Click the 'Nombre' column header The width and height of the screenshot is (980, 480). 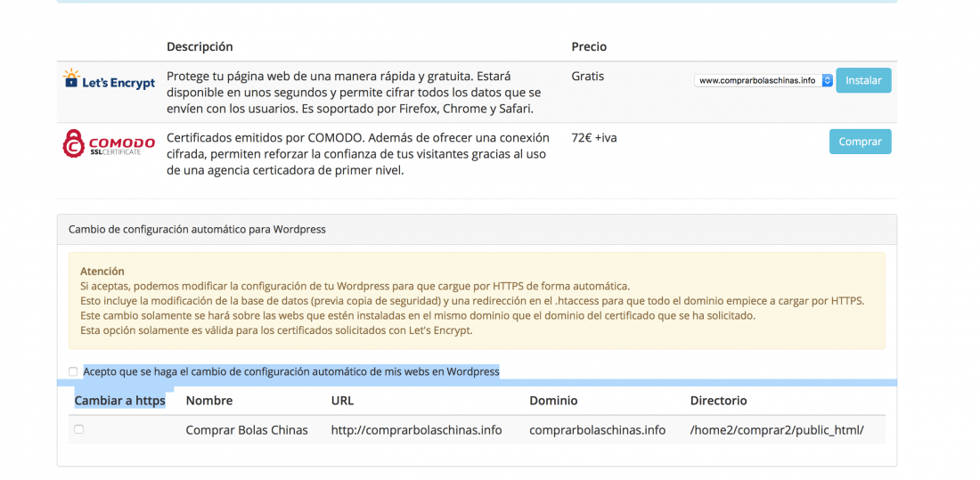click(x=209, y=400)
